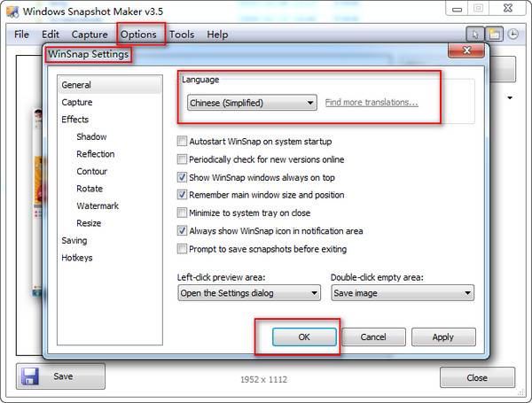Image resolution: width=532 pixels, height=403 pixels.
Task: Select General in settings list
Action: pos(110,84)
